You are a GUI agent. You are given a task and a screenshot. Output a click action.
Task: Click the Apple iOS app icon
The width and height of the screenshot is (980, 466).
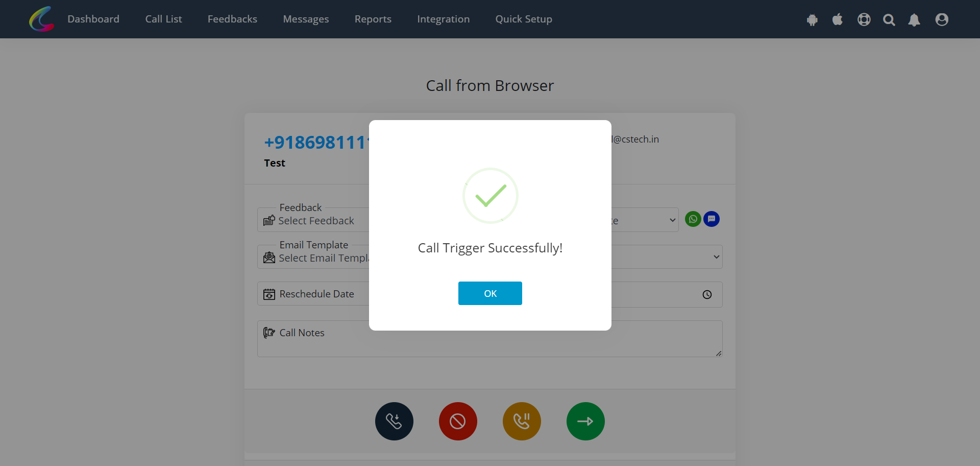[838, 19]
